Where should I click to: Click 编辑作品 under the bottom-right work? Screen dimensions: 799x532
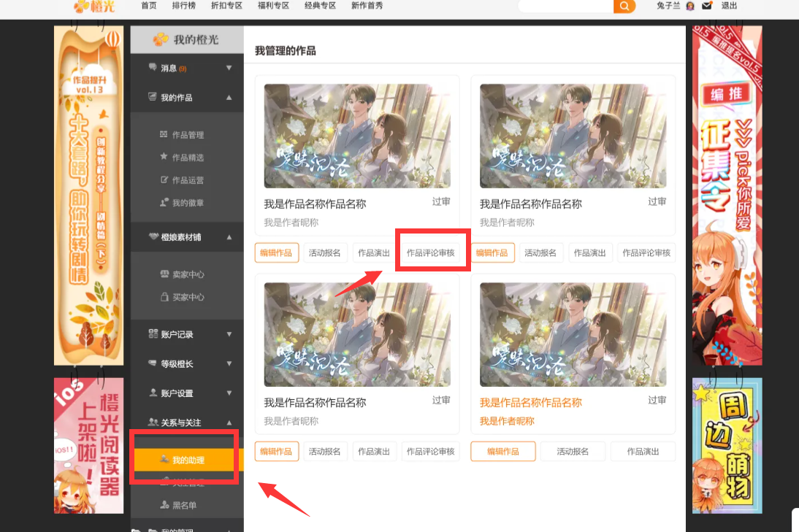click(x=503, y=452)
